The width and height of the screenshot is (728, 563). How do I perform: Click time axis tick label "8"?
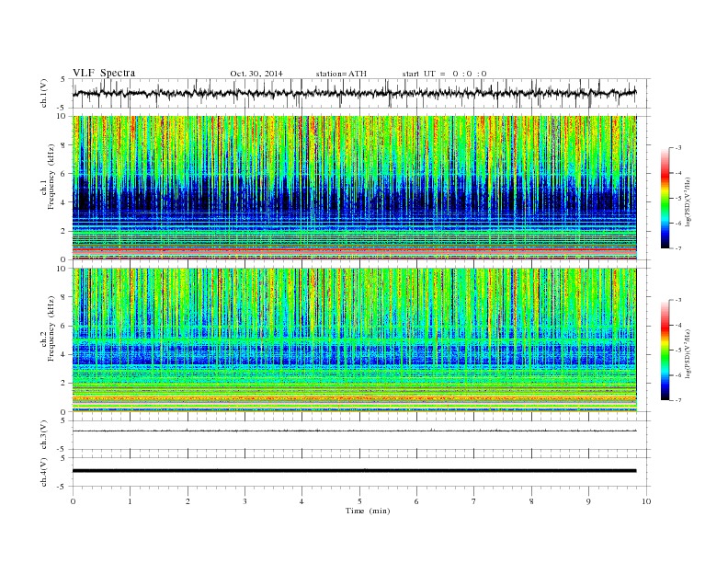(x=531, y=501)
